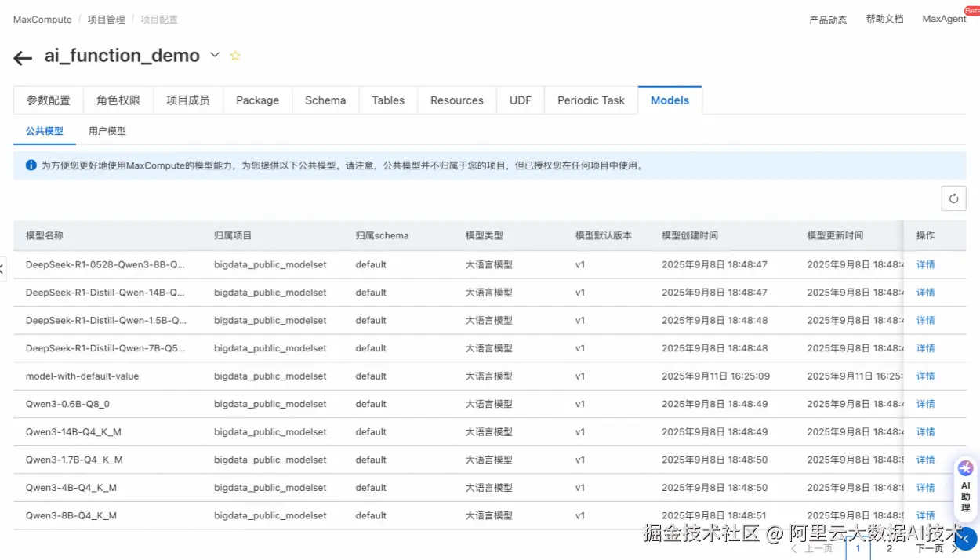This screenshot has height=560, width=980.
Task: Go to page 2 of models
Action: [889, 548]
